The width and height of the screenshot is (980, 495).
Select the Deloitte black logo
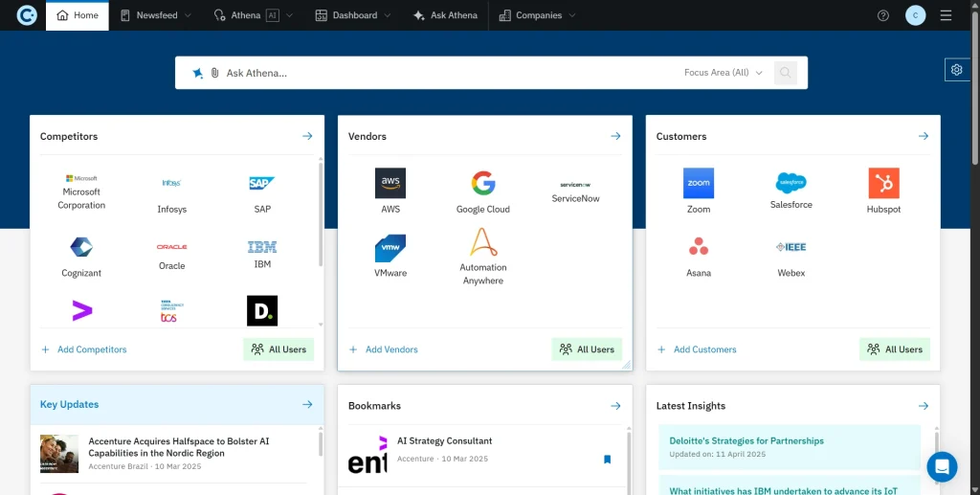click(262, 310)
